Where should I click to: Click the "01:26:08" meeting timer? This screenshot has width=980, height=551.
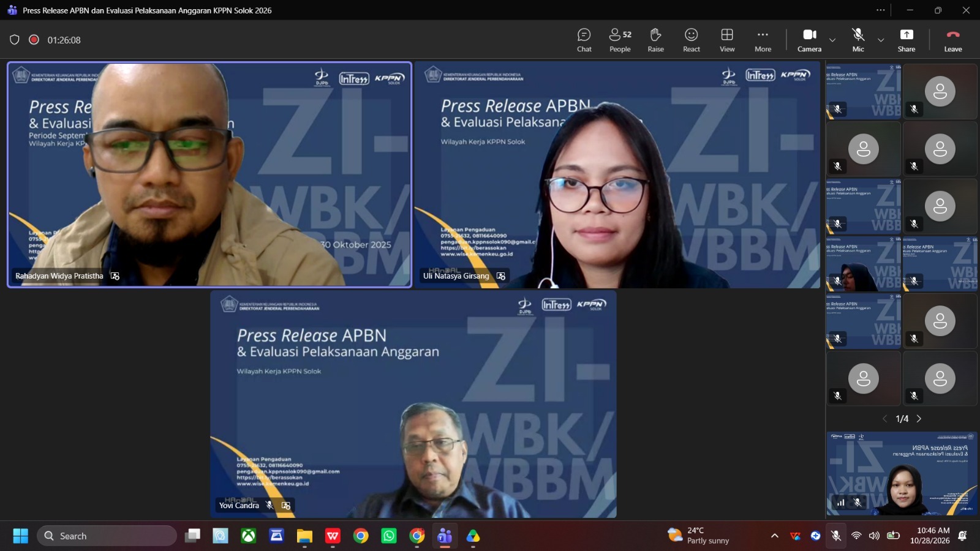click(x=64, y=40)
